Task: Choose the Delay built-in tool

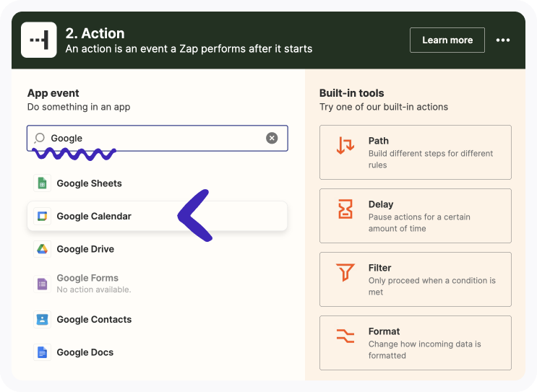Action: pyautogui.click(x=415, y=216)
